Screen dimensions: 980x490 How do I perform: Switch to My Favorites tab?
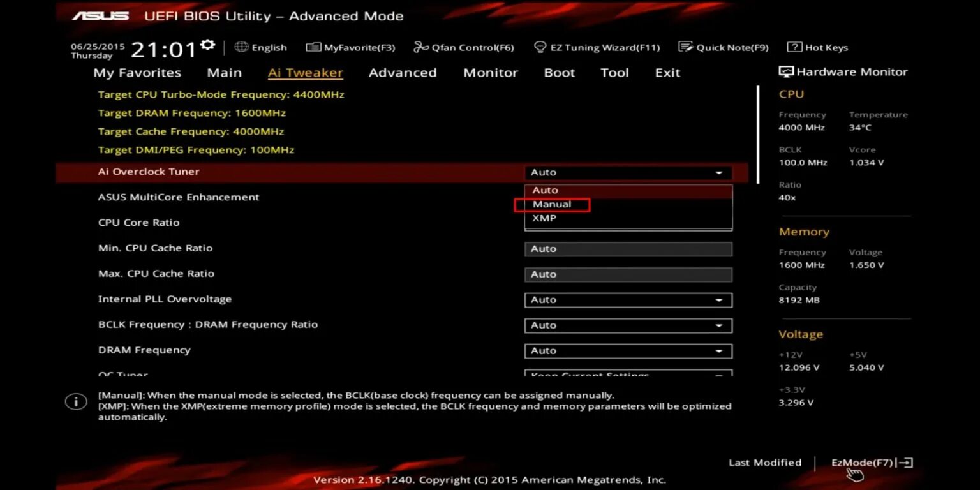137,73
